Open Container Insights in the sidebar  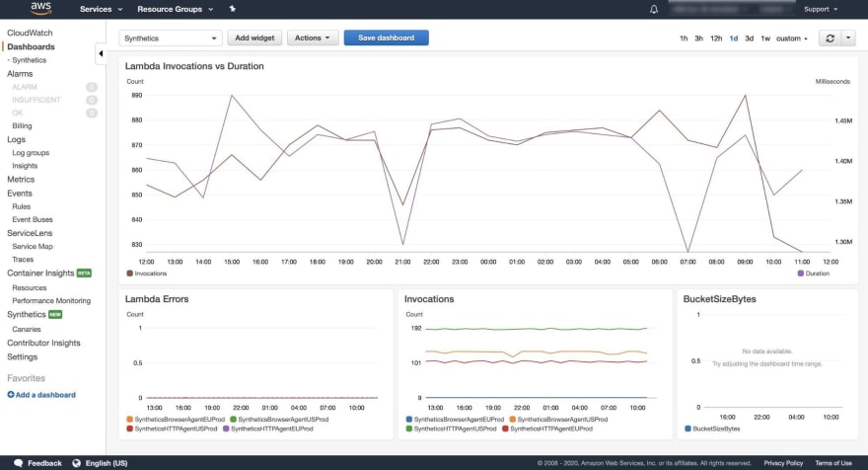[x=40, y=273]
